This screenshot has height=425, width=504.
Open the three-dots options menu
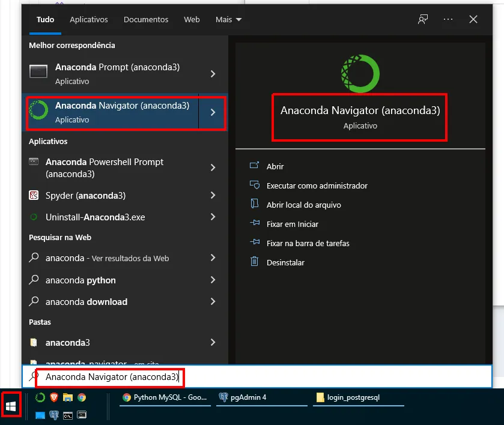448,20
